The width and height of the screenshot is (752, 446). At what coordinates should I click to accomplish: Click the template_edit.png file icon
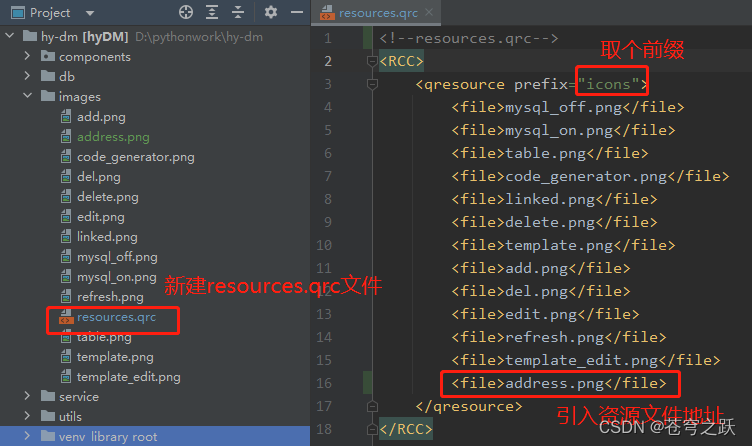pos(66,377)
